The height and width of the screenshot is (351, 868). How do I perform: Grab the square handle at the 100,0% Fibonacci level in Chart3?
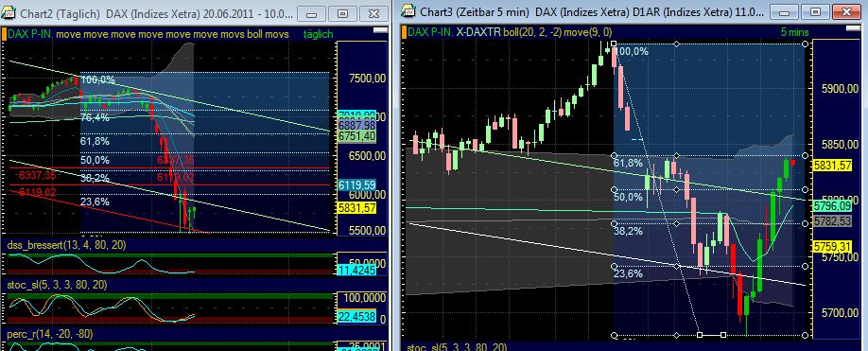coord(614,44)
